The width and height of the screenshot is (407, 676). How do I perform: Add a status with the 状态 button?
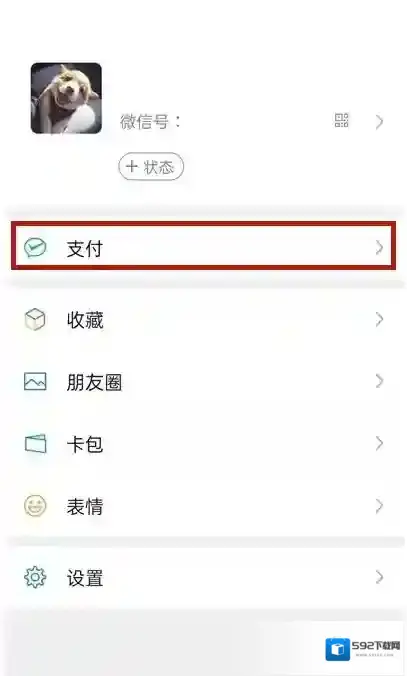151,166
